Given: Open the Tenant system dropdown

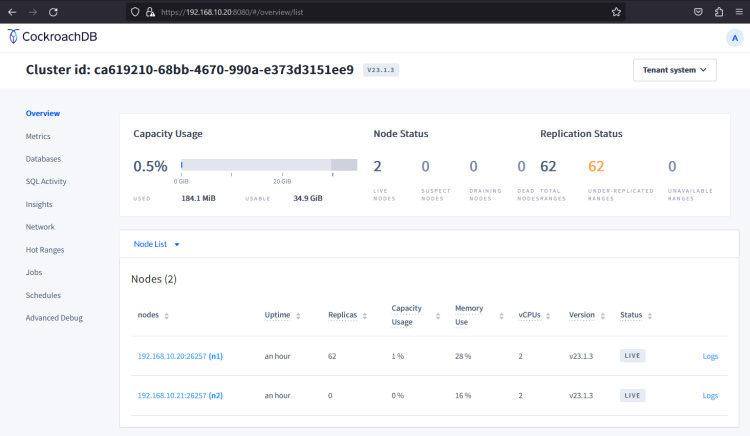Looking at the screenshot, I should coord(674,70).
